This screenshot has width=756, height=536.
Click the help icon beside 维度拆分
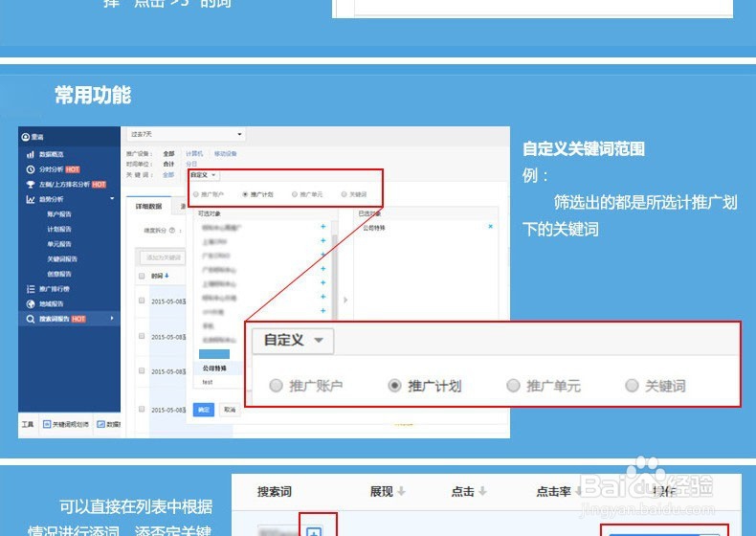coord(172,230)
